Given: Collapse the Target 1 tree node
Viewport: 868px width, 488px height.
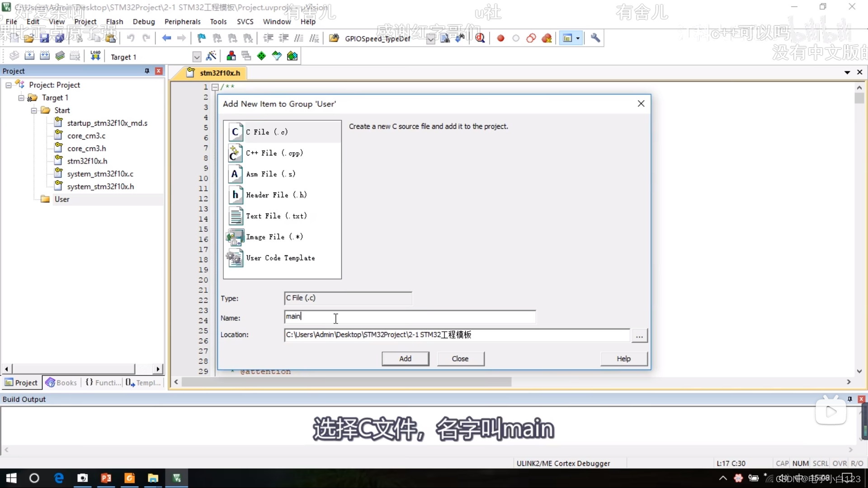Looking at the screenshot, I should point(21,98).
